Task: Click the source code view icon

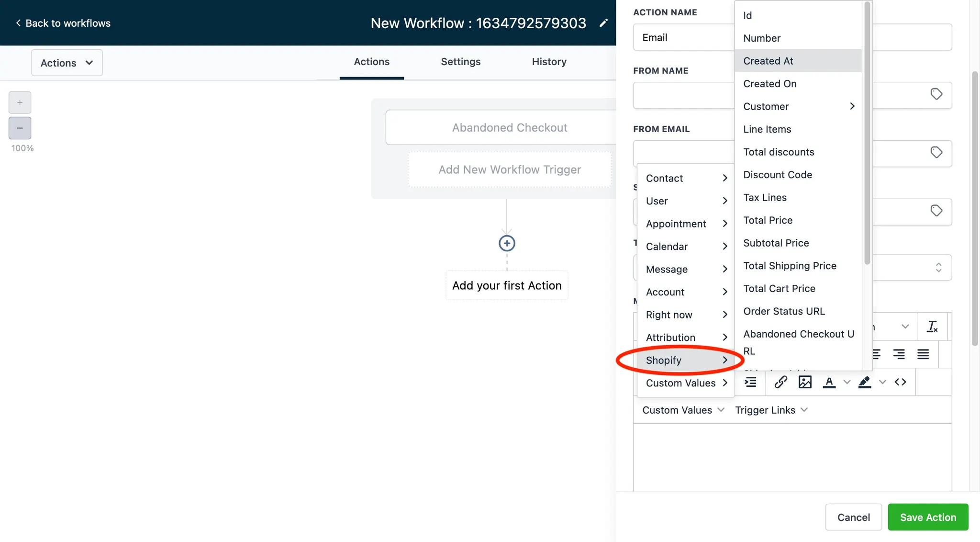Action: tap(900, 382)
